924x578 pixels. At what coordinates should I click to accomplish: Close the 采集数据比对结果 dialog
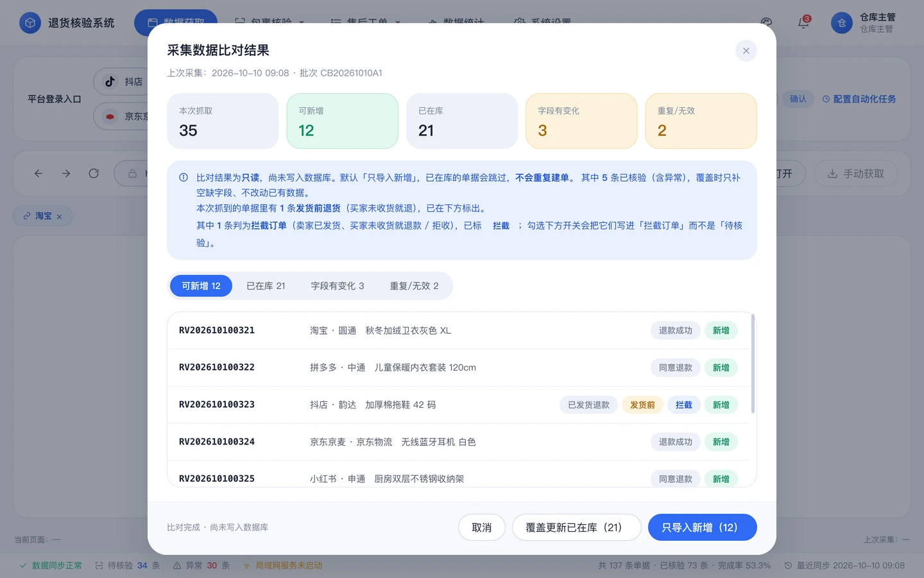pos(746,51)
